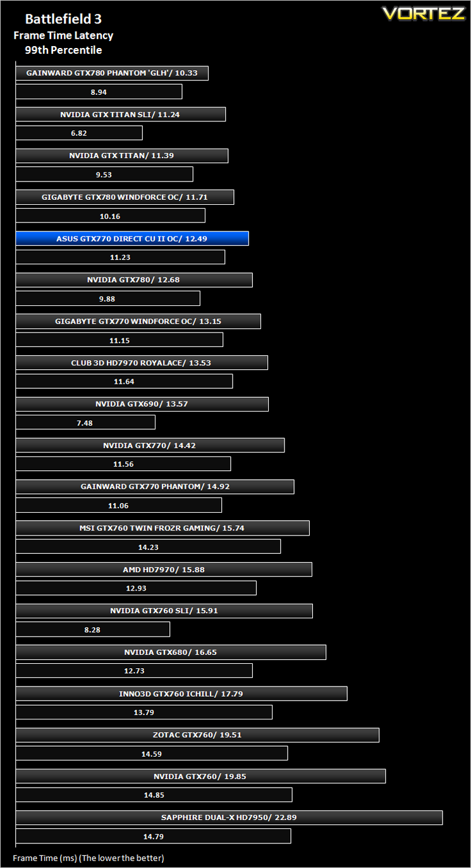Select the NVIDIA GTX760 SLI bar
Screen dimensions: 471x868
point(164,611)
